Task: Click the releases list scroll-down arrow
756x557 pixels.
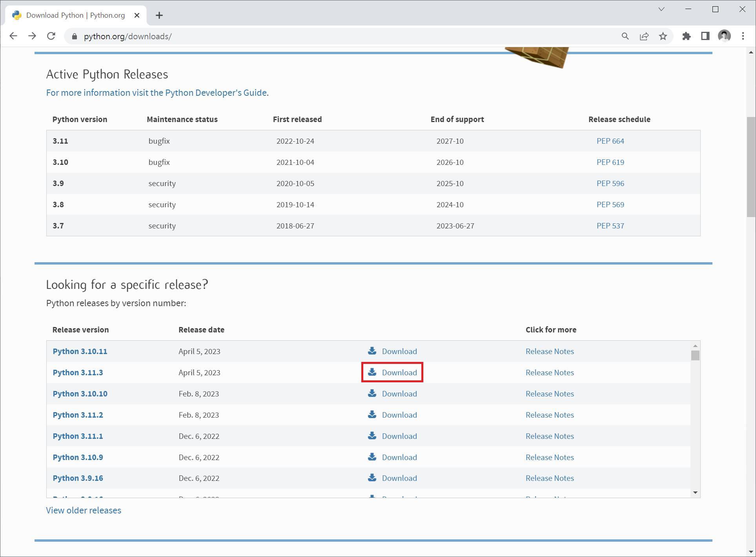Action: pyautogui.click(x=695, y=493)
